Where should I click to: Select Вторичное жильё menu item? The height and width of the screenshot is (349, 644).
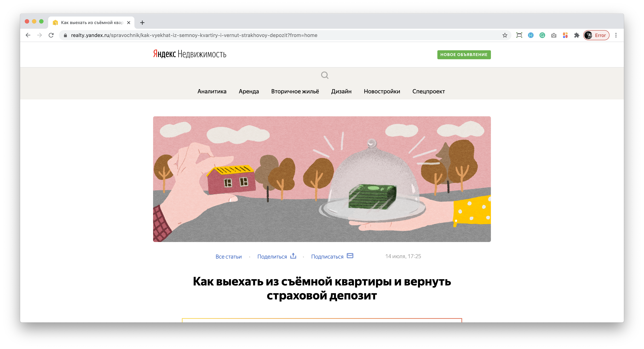pos(295,91)
